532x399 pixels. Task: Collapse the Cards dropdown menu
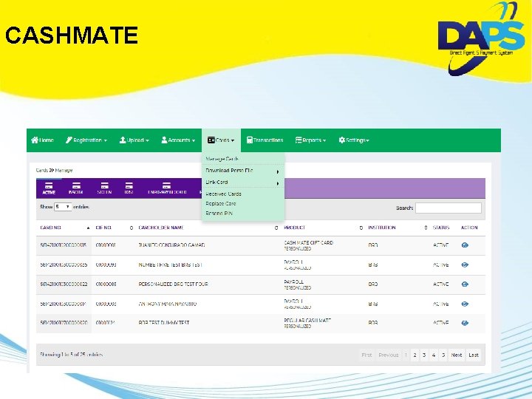coord(221,140)
